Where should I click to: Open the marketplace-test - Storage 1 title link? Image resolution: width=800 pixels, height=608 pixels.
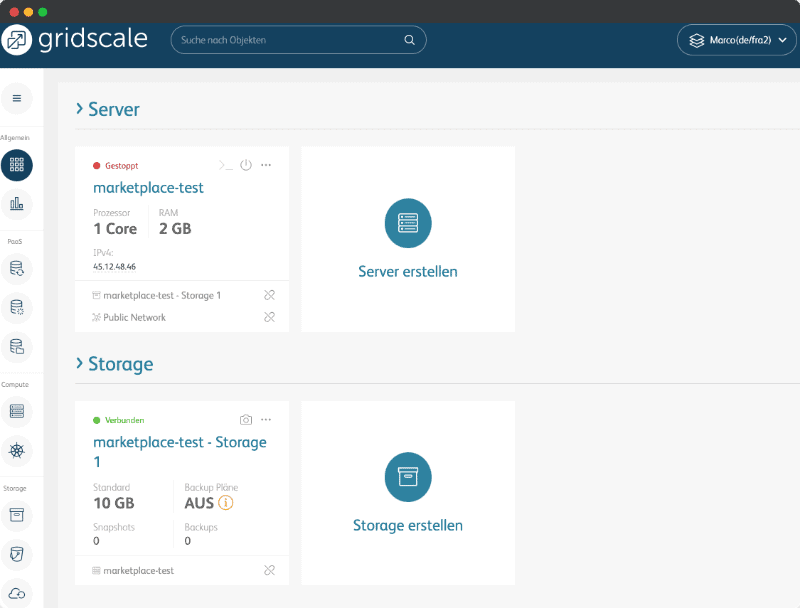[x=180, y=452]
